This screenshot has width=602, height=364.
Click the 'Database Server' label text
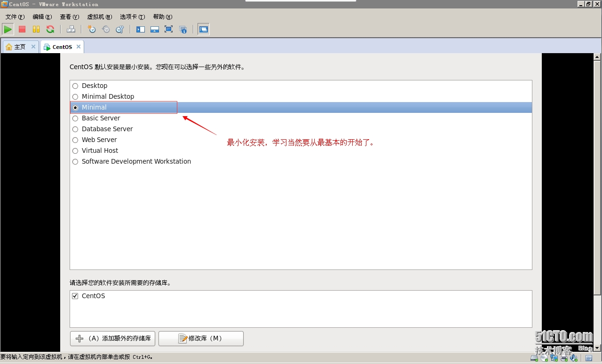click(x=107, y=129)
